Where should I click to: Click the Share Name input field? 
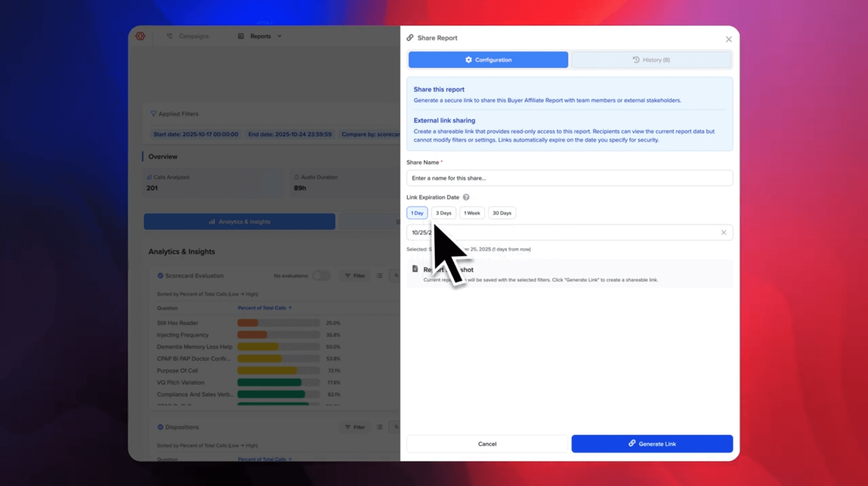(569, 178)
